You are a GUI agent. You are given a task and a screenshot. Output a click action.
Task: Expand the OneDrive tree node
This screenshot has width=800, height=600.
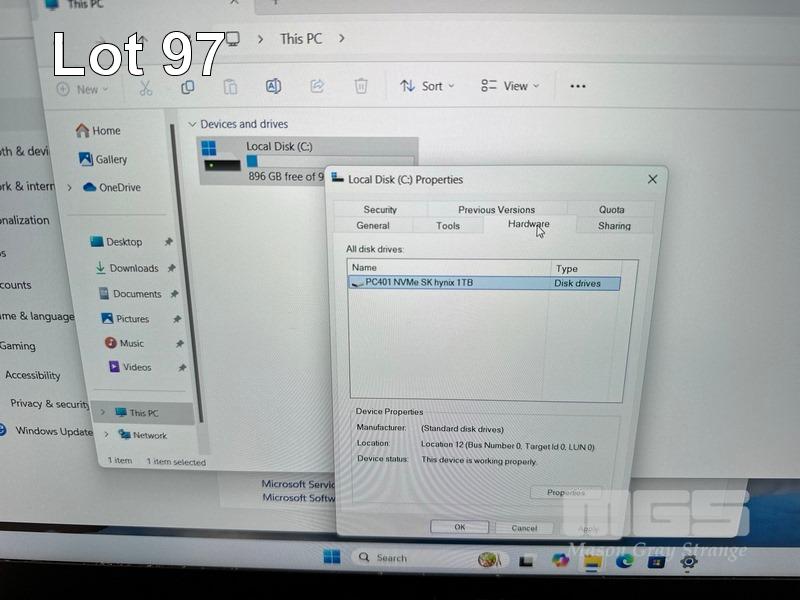(x=69, y=187)
